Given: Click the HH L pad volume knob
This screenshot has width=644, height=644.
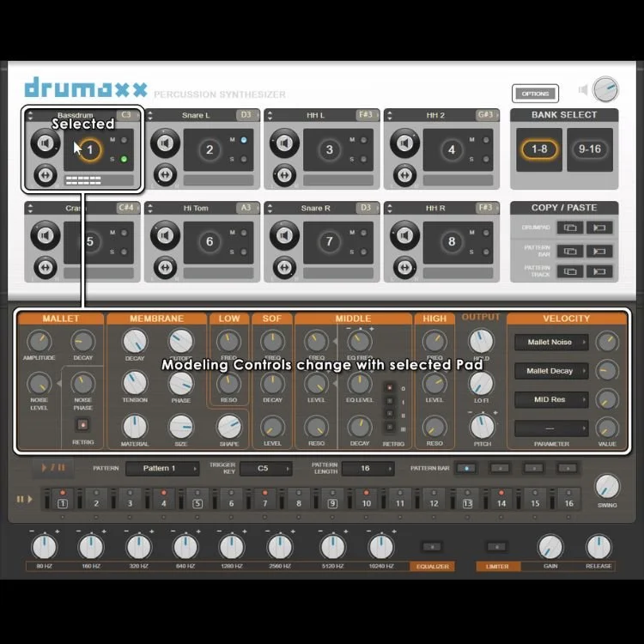Looking at the screenshot, I should coord(284,143).
